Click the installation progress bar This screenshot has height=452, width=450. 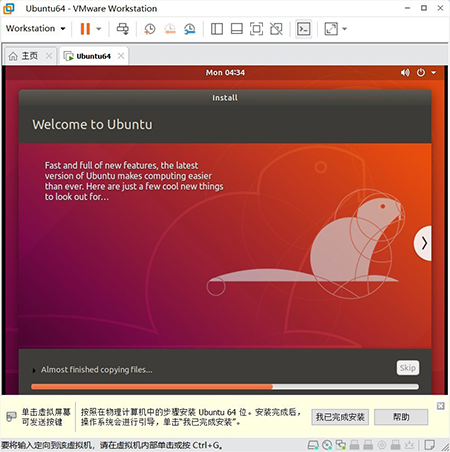[225, 387]
